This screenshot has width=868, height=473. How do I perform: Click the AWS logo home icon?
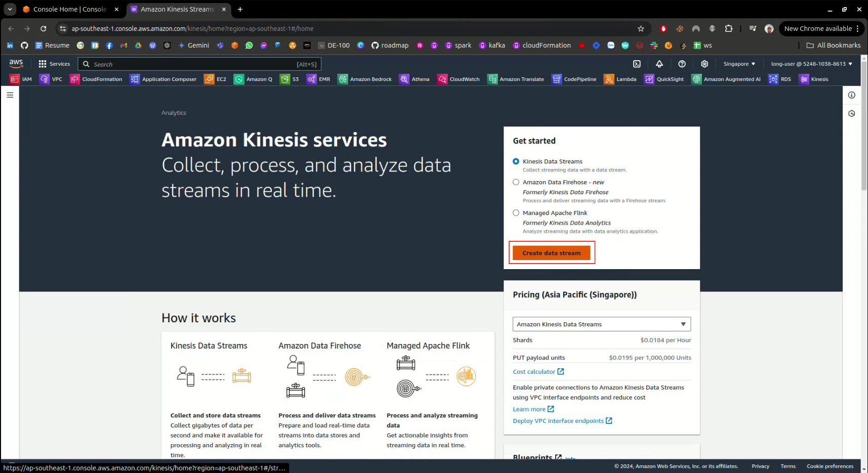pos(16,64)
